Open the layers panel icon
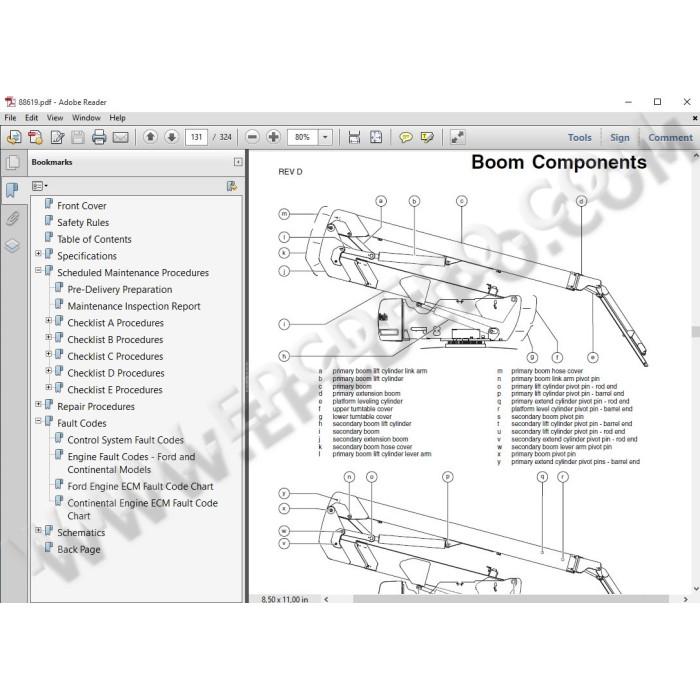 pyautogui.click(x=12, y=246)
